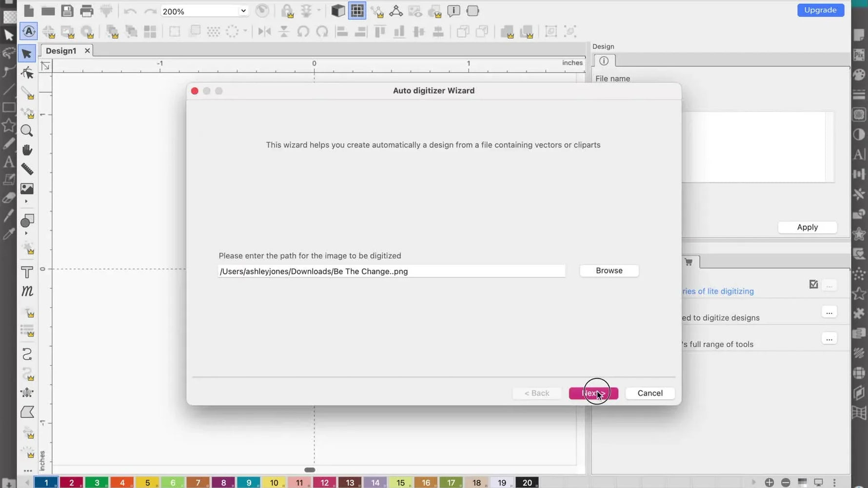Click the color palette icon in right sidebar
The height and width of the screenshot is (488, 868).
tap(859, 75)
